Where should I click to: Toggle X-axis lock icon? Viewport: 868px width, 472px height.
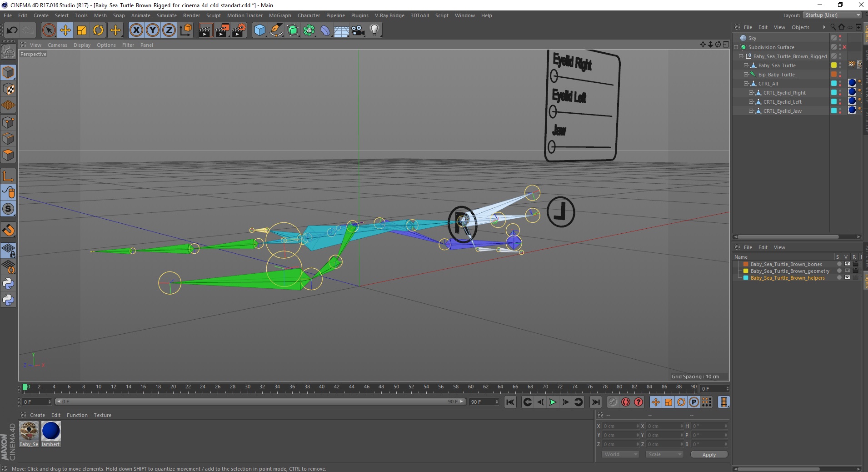tap(136, 30)
